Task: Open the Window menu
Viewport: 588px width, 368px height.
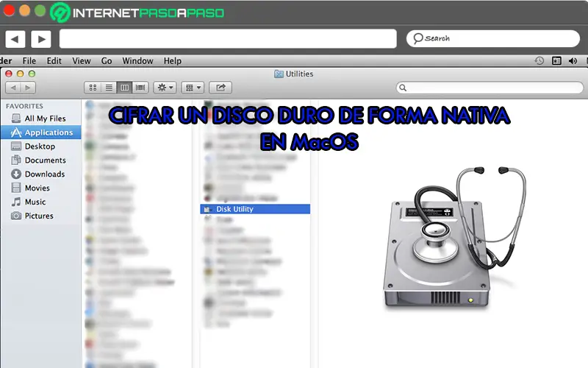Action: click(137, 61)
